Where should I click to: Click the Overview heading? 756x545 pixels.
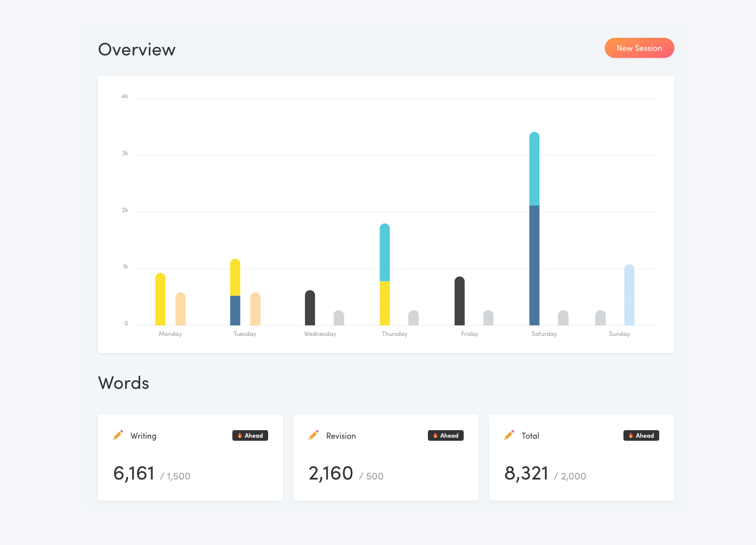point(137,49)
